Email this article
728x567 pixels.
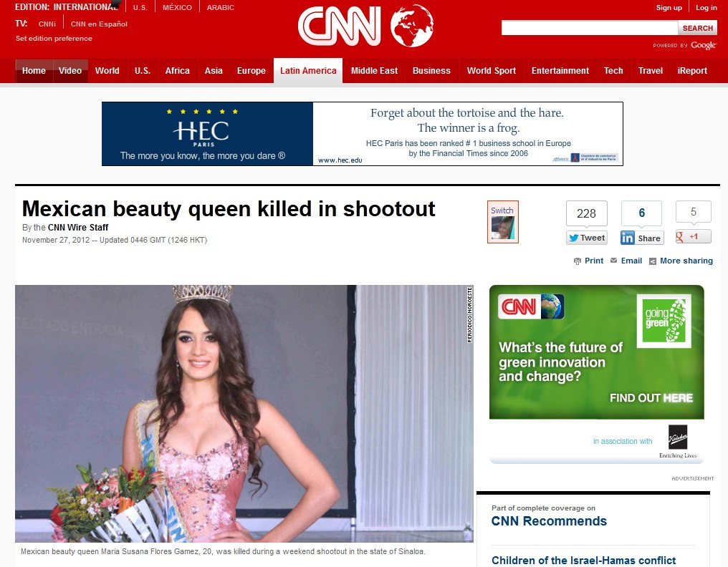click(626, 261)
